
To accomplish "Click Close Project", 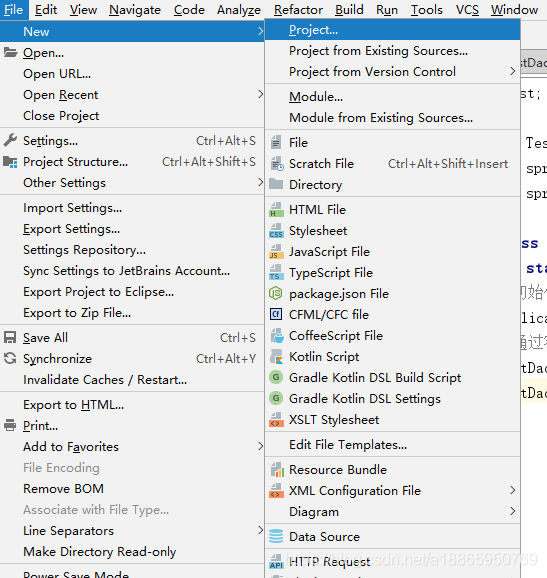I will [132, 116].
